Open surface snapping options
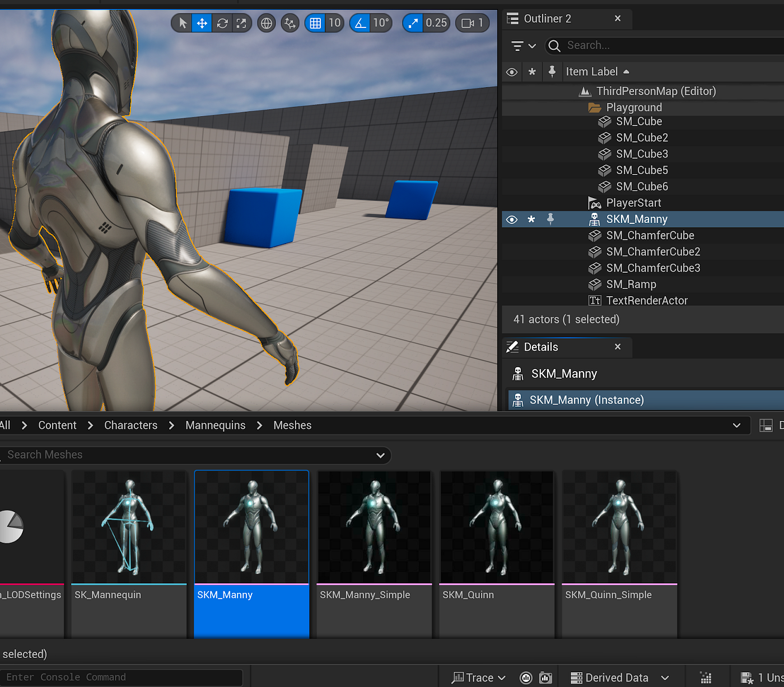The height and width of the screenshot is (687, 784). coord(290,23)
